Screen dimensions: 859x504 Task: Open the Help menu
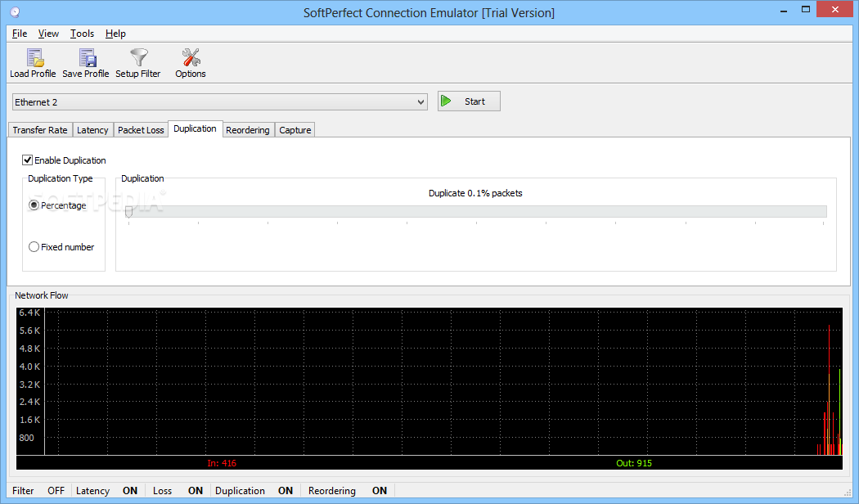pyautogui.click(x=115, y=34)
